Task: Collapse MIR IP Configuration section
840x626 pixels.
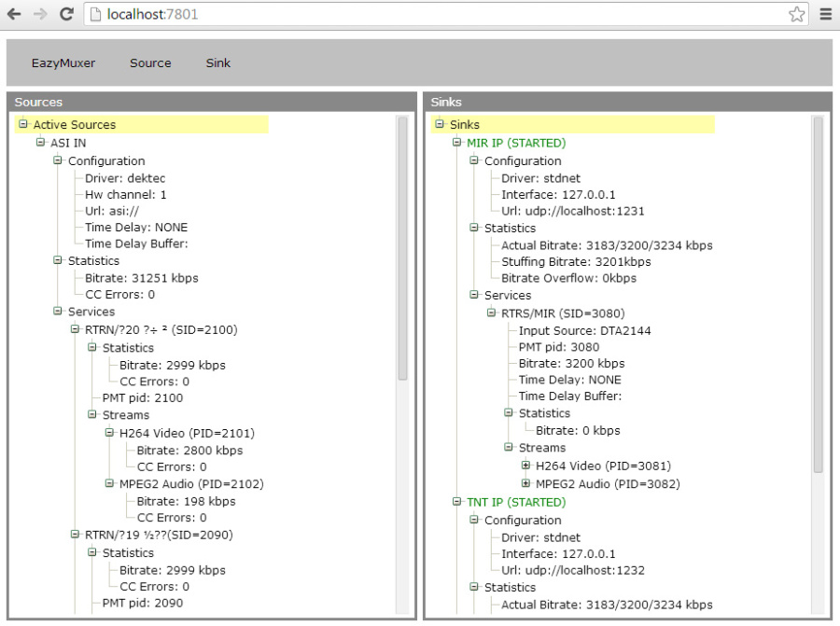Action: coord(474,160)
